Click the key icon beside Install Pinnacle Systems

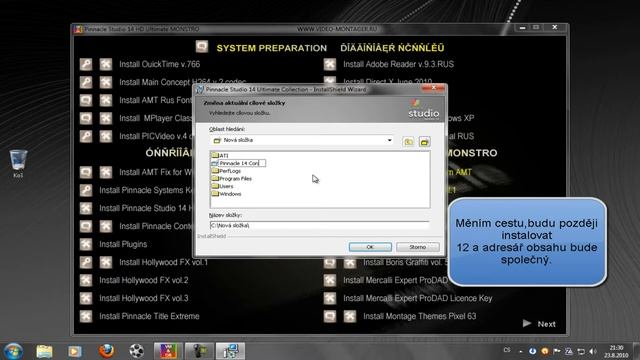pyautogui.click(x=86, y=190)
